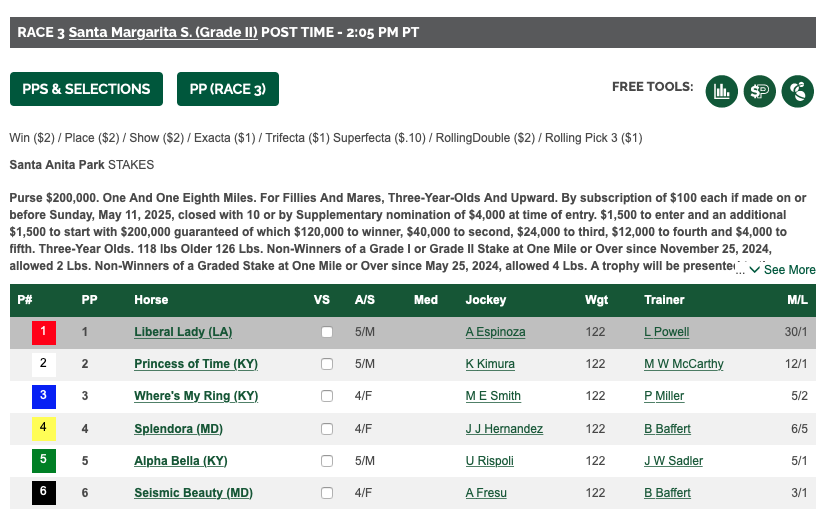Click the blue number 3 saddle cloth
This screenshot has width=831, height=531.
pyautogui.click(x=43, y=396)
